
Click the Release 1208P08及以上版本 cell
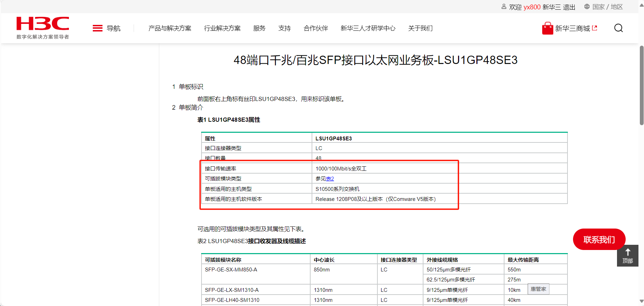click(440, 199)
